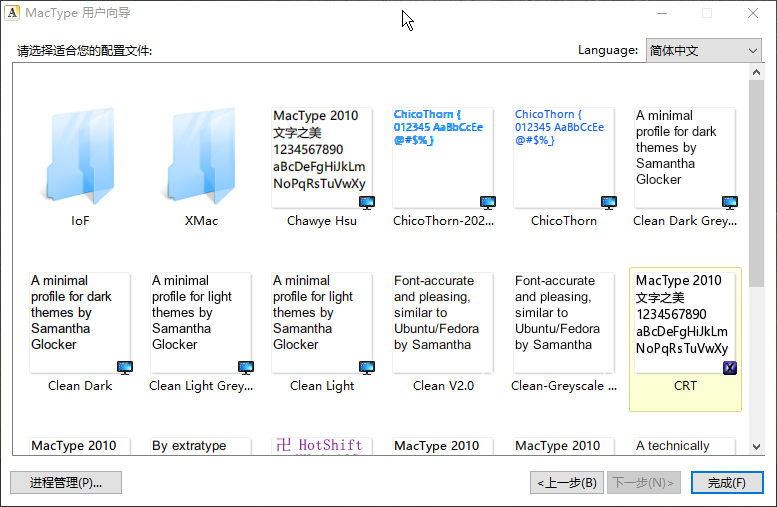Click the 'XMac' folder label

[x=201, y=221]
